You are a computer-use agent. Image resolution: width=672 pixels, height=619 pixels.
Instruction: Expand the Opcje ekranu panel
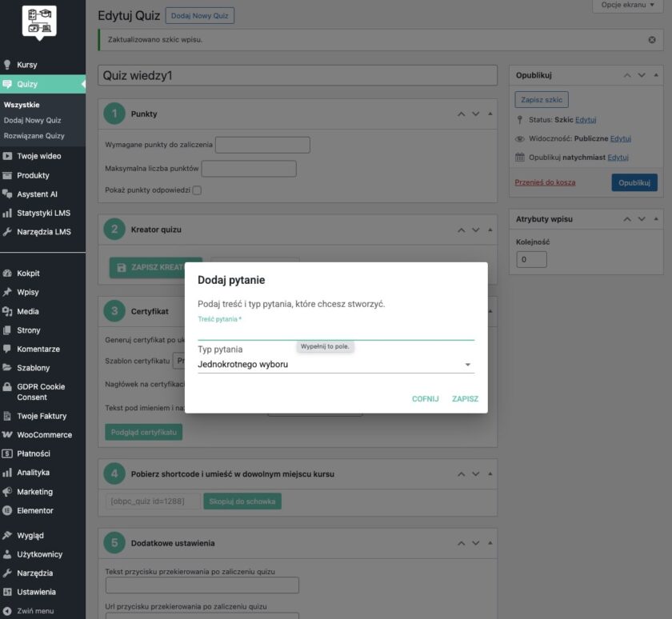[x=627, y=5]
